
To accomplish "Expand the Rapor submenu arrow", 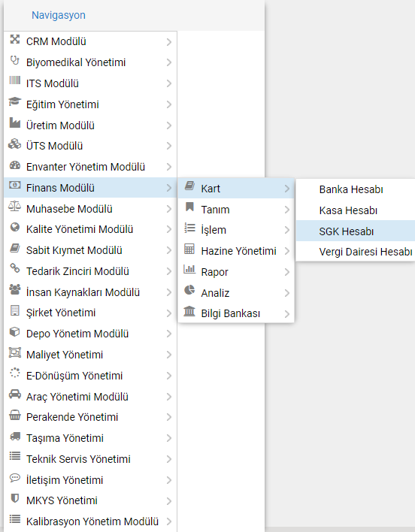I will point(286,273).
